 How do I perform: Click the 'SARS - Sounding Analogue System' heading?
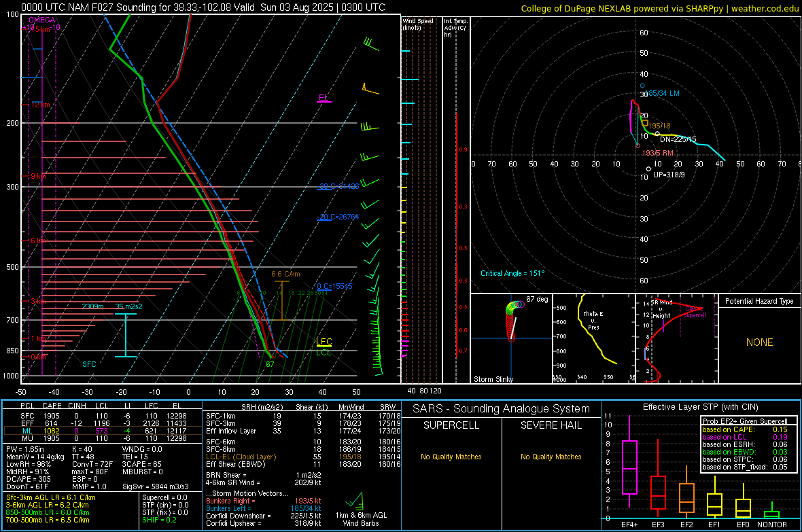point(502,409)
